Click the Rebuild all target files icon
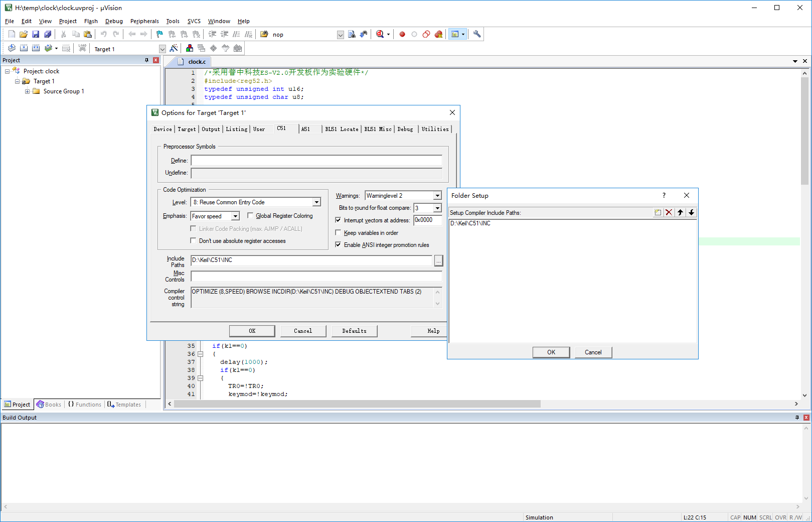 point(36,48)
